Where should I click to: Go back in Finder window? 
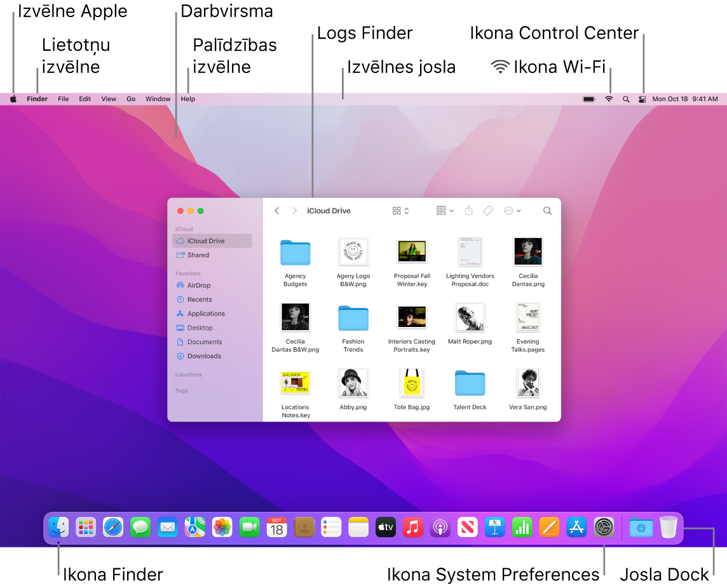click(277, 211)
